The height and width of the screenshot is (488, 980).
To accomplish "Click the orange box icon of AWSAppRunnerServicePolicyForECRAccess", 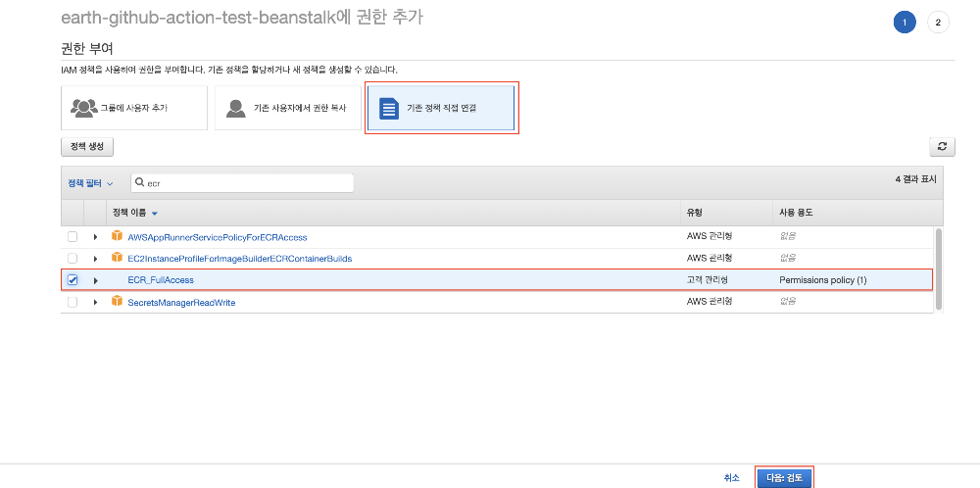I will (x=117, y=236).
